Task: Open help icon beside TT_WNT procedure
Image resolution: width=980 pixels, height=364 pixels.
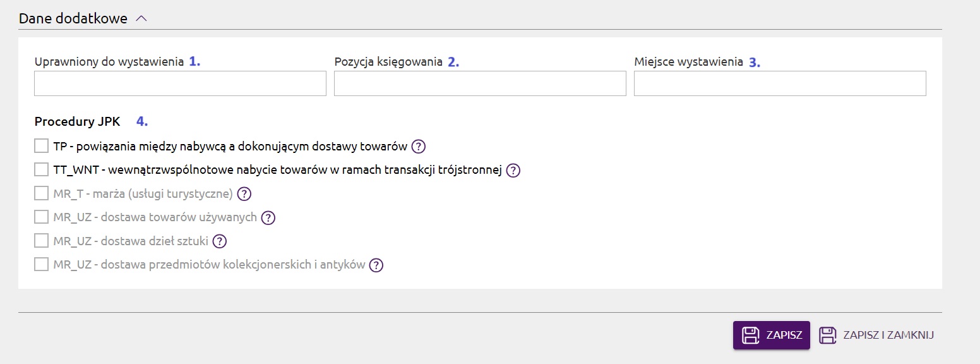Action: coord(513,170)
